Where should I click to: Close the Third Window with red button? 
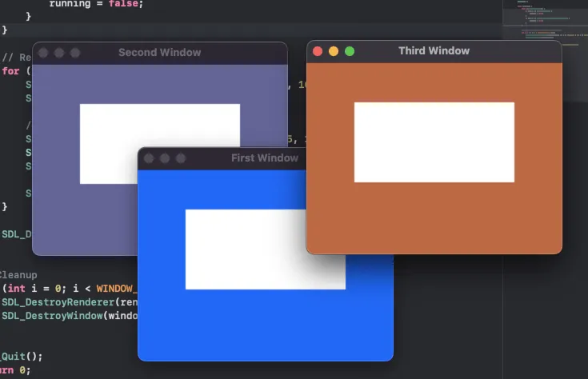tap(318, 51)
